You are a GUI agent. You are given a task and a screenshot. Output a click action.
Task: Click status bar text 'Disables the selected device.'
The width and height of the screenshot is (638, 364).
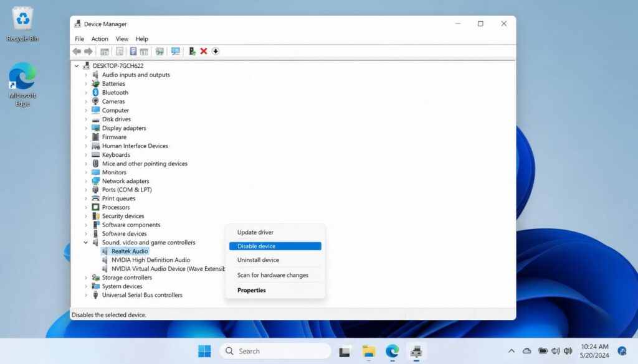click(108, 315)
